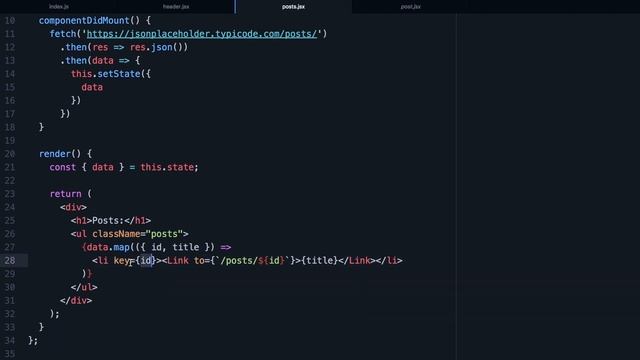Click line number 14 in gutter
This screenshot has width=640, height=360.
click(10, 74)
